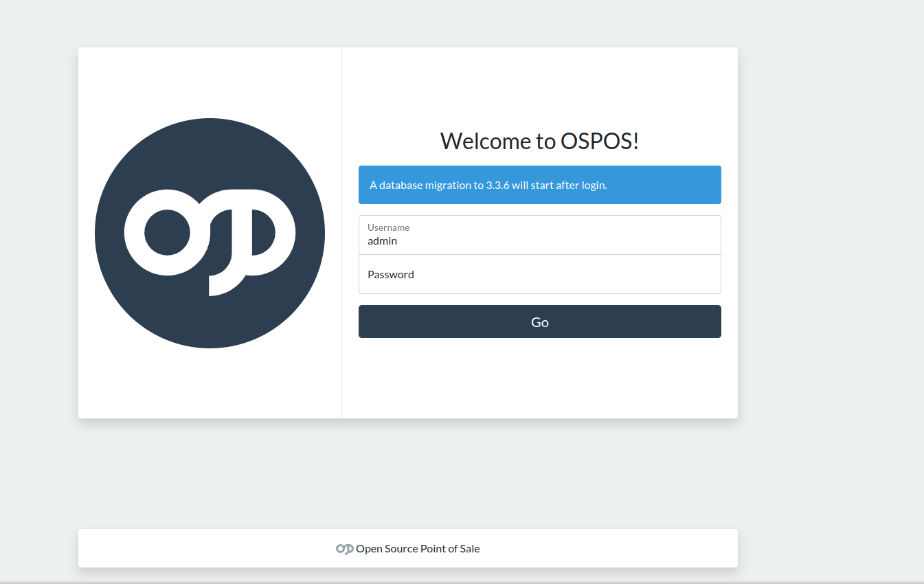This screenshot has width=924, height=584.
Task: Click Go to start the 3.3.6 migration
Action: click(539, 322)
